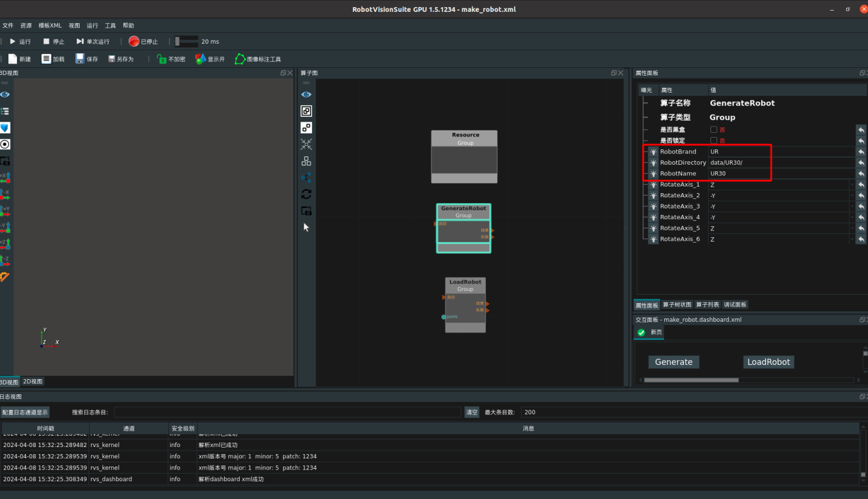Click the blue cube icon in 3D view toolbar
This screenshot has height=499, width=868.
[5, 128]
